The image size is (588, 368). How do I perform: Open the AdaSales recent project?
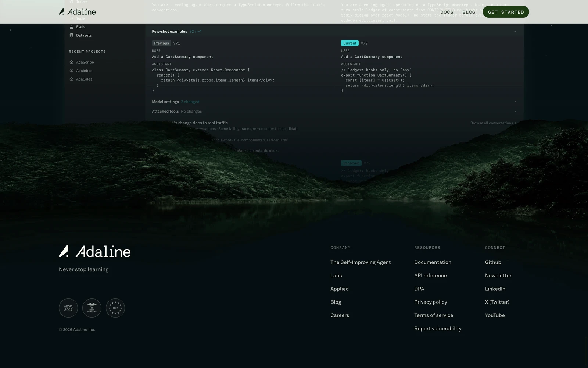[84, 79]
